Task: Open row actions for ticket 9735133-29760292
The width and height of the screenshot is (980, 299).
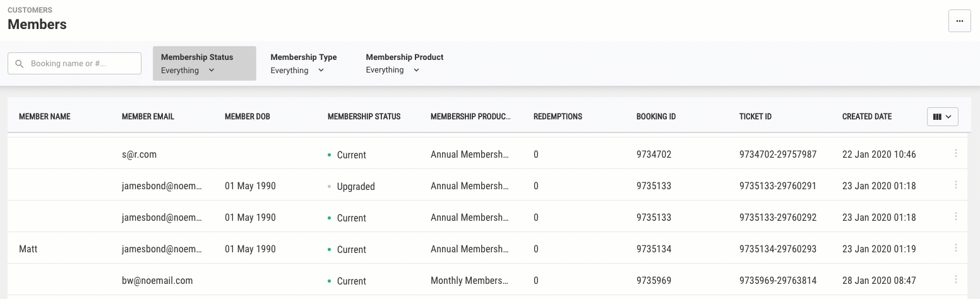Action: 955,216
